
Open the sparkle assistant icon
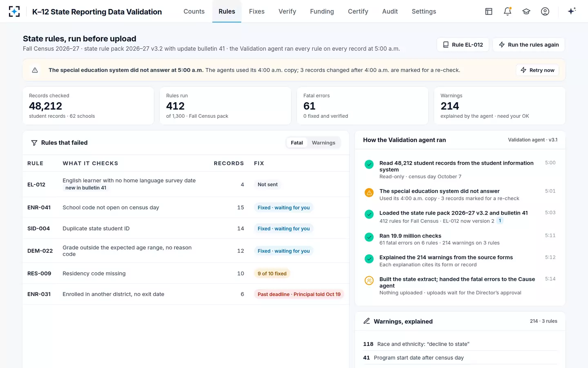[572, 11]
